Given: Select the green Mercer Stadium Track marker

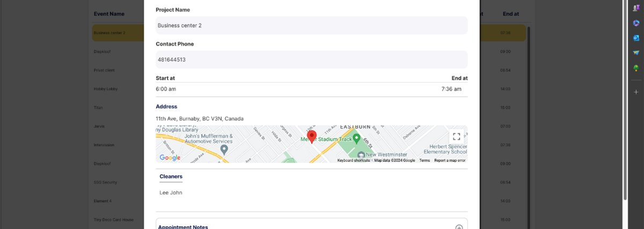Looking at the screenshot, I should pyautogui.click(x=356, y=139).
